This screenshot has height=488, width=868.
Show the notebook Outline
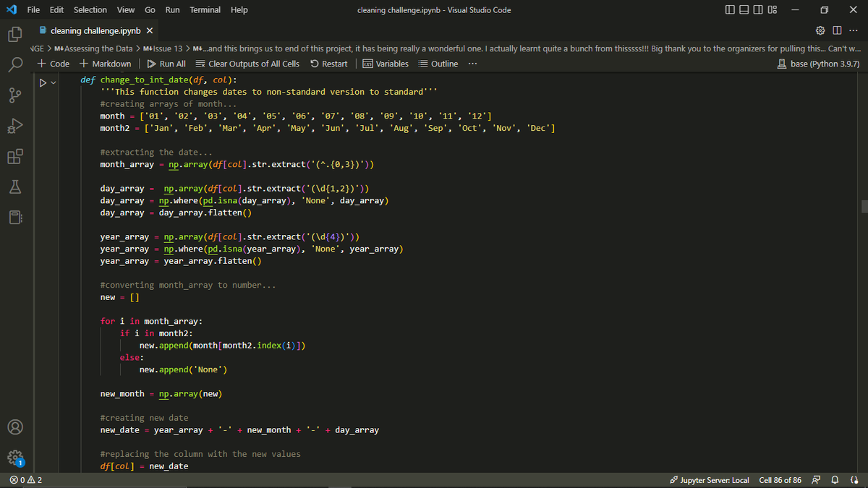tap(438, 64)
